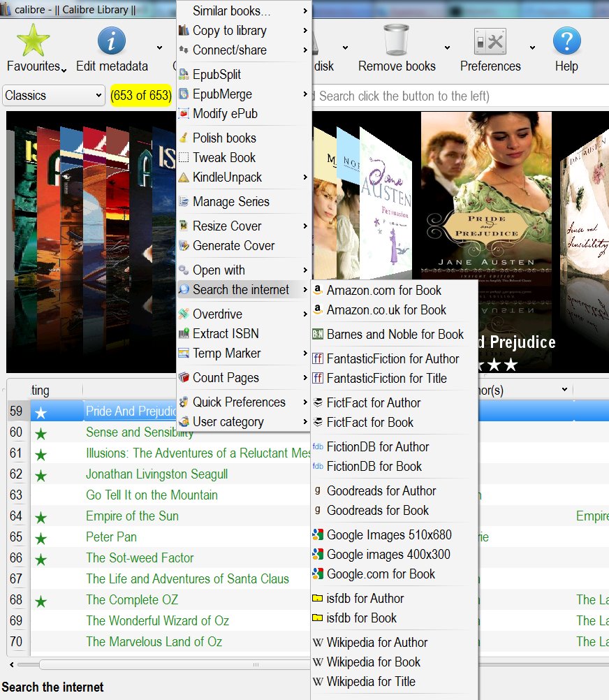Click the Favourites star icon
The width and height of the screenshot is (609, 700).
click(33, 41)
